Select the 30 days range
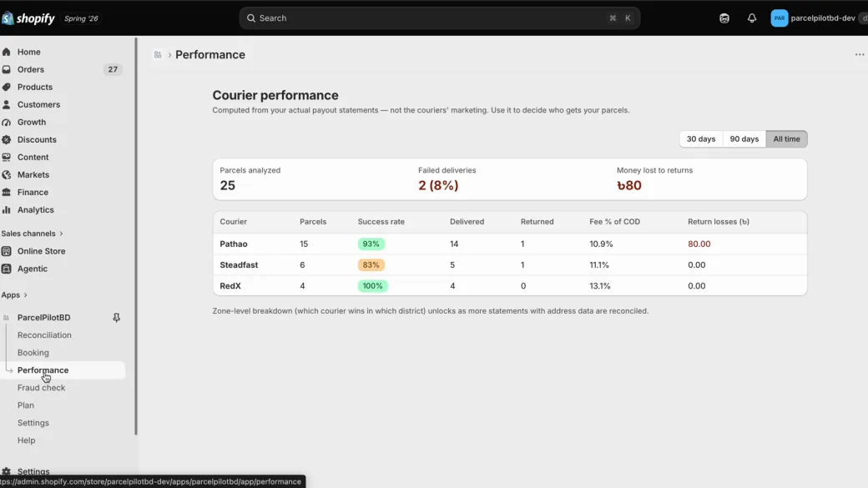Viewport: 868px width, 488px height. point(701,138)
